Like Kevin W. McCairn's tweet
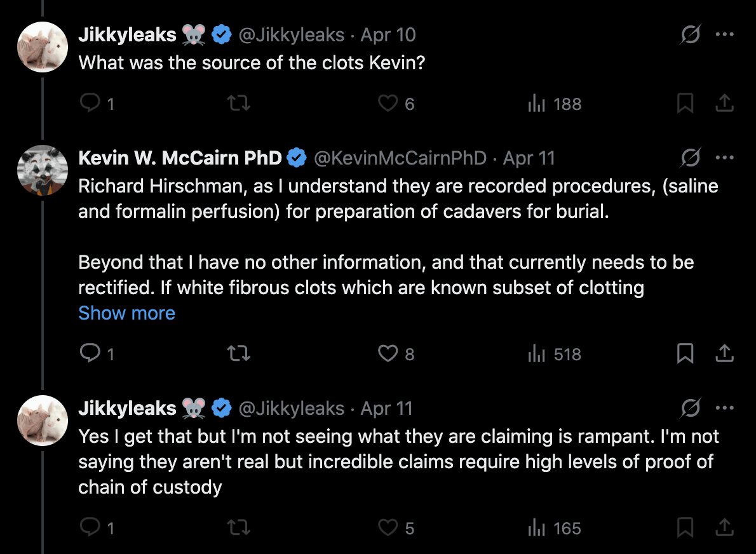756x554 pixels. [x=388, y=354]
